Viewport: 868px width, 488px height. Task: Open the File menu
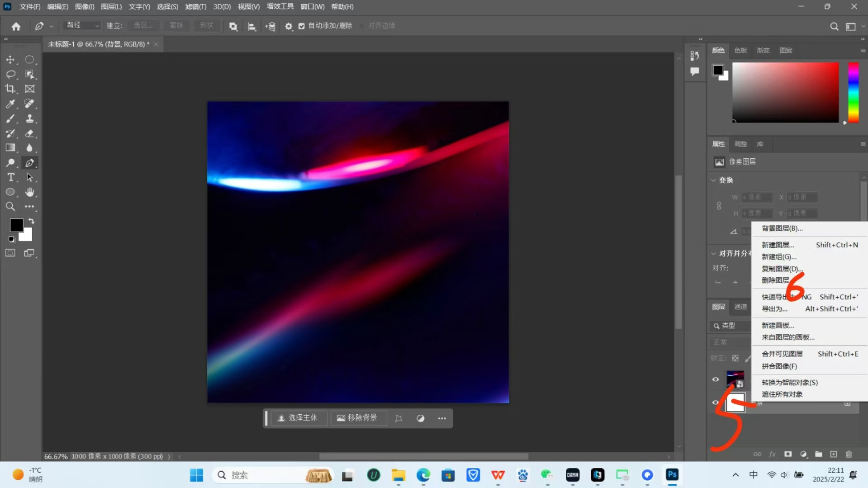tap(30, 7)
